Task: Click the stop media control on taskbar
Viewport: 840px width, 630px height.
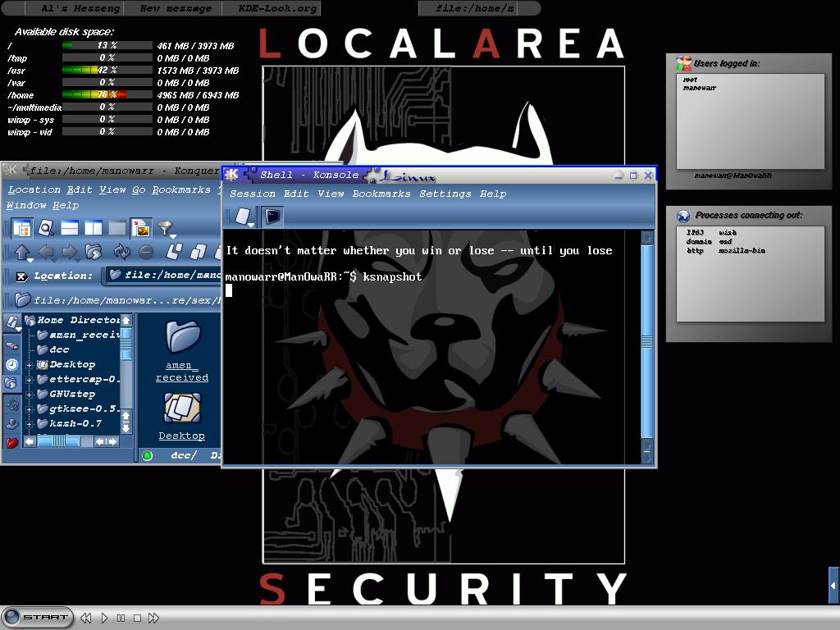Action: tap(137, 619)
